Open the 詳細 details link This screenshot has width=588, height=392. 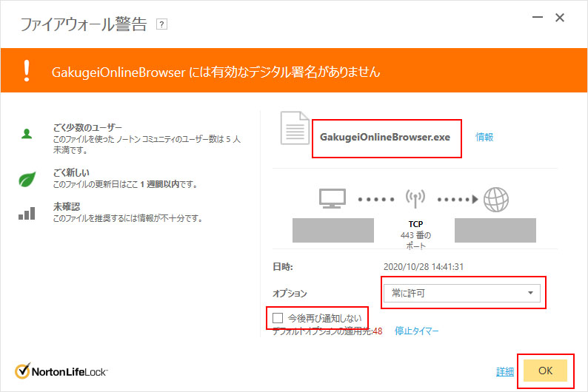click(x=505, y=371)
